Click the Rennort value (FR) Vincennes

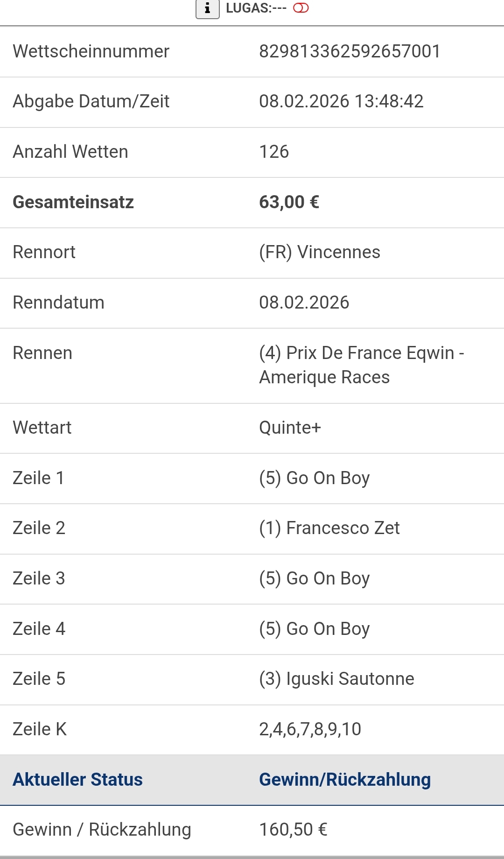tap(320, 252)
